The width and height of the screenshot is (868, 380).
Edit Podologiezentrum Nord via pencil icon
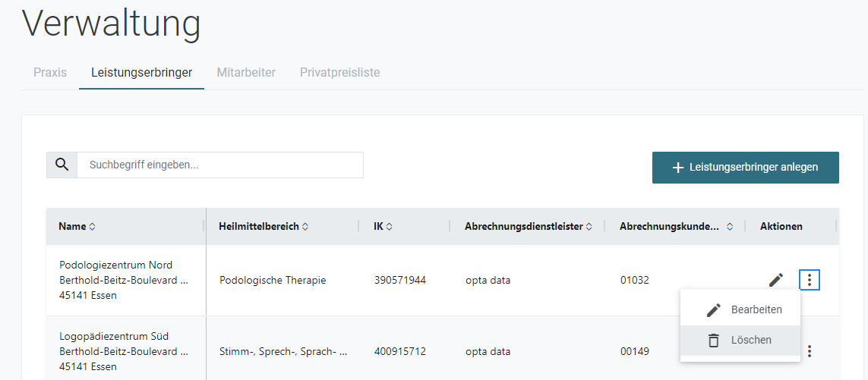coord(776,280)
